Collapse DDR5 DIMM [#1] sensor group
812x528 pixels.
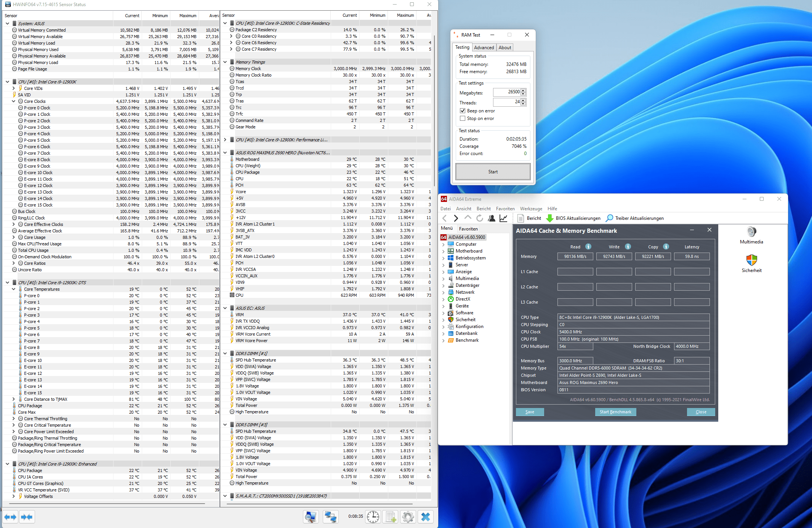point(225,354)
